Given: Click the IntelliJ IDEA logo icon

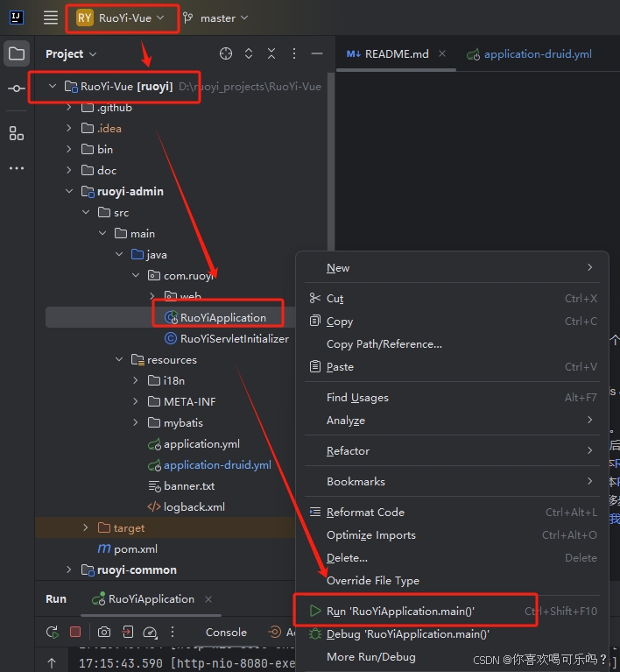Looking at the screenshot, I should [x=17, y=18].
